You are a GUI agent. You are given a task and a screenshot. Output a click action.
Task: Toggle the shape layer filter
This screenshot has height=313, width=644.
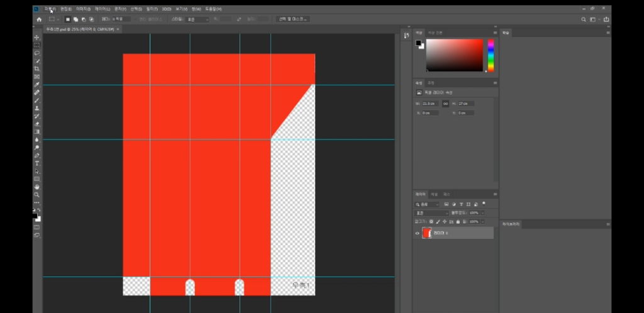point(469,204)
